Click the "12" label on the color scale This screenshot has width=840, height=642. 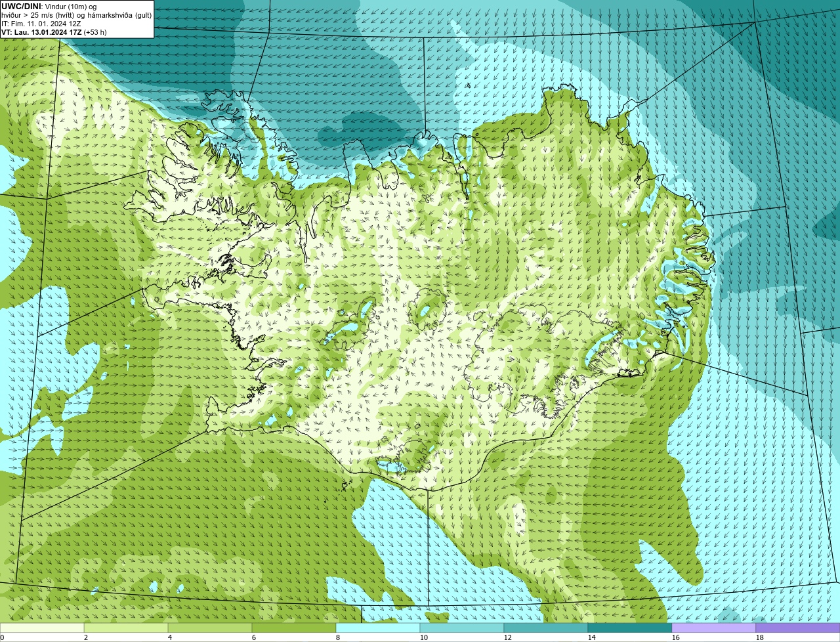[508, 637]
